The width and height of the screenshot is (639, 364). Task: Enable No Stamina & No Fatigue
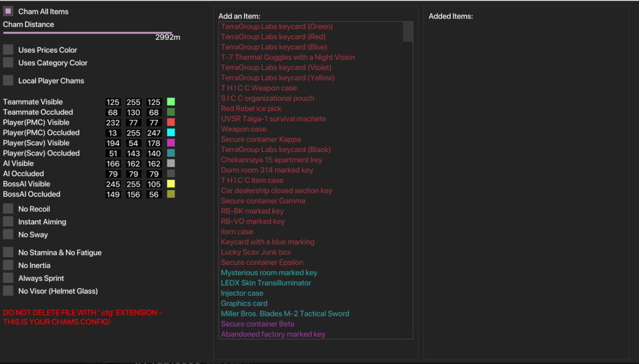point(8,252)
